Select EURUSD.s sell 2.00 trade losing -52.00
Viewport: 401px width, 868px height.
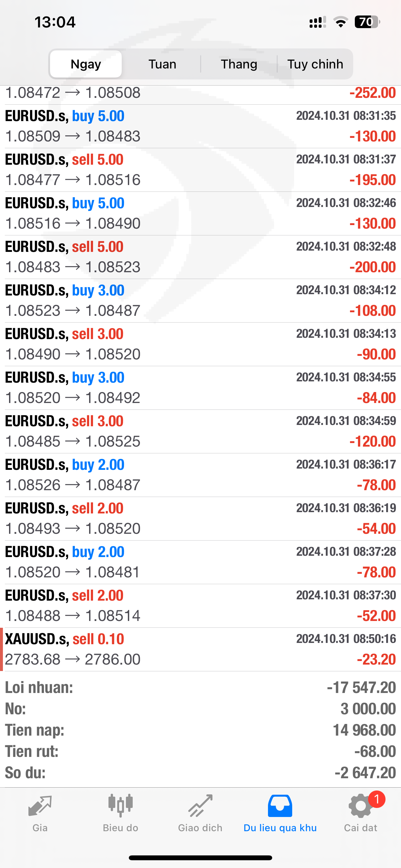[x=200, y=605]
